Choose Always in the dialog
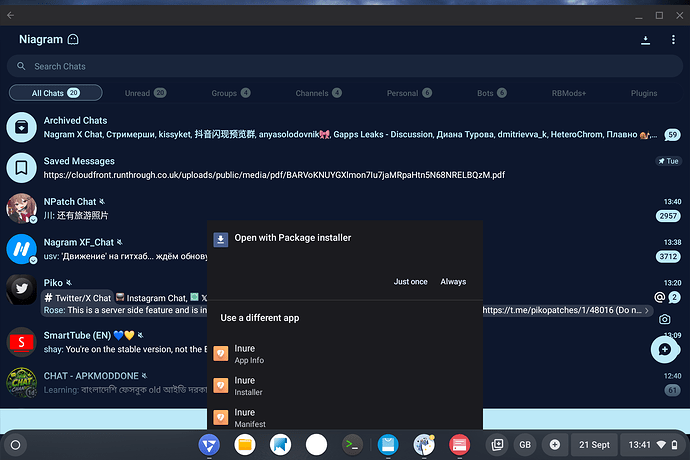690x460 pixels. [453, 282]
